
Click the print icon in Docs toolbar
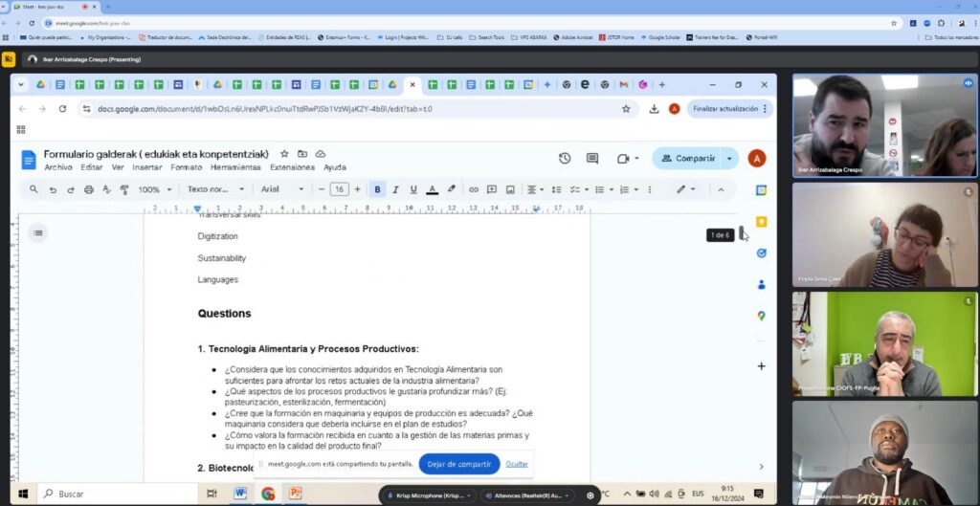(x=89, y=189)
